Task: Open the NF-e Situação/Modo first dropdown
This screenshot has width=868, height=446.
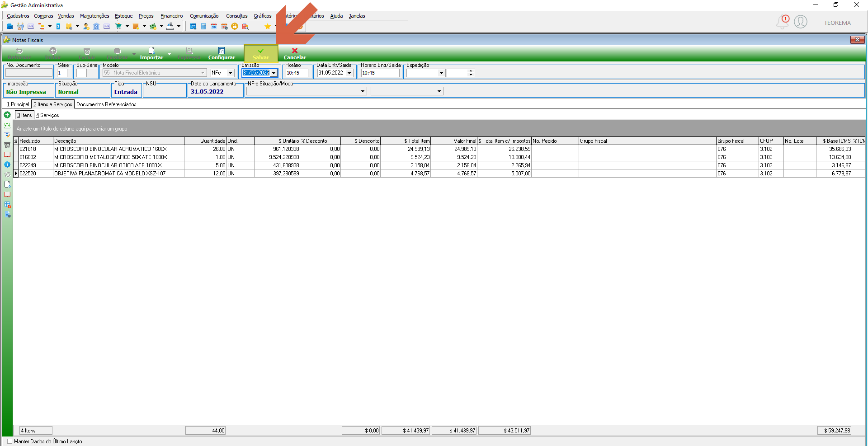Action: tap(363, 91)
